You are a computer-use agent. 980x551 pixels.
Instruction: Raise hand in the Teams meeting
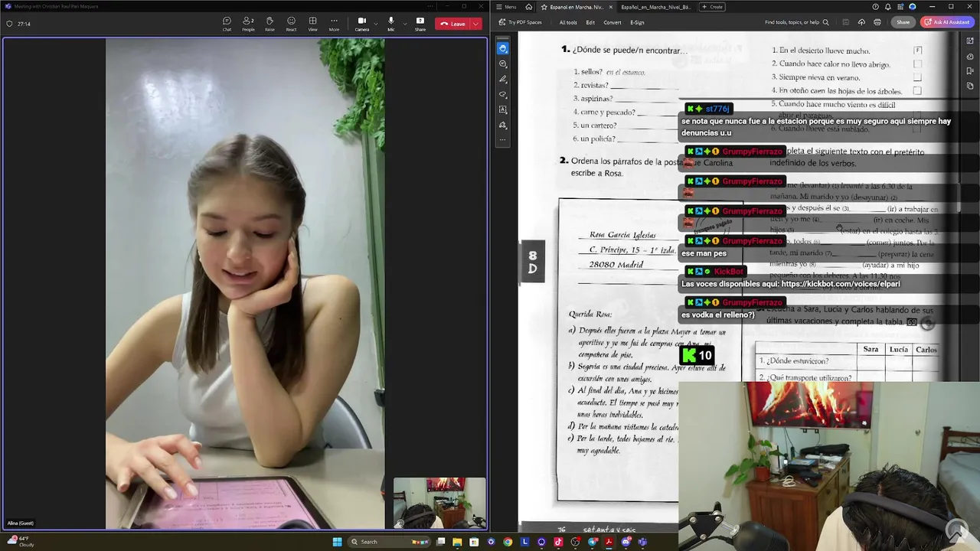[x=269, y=24]
